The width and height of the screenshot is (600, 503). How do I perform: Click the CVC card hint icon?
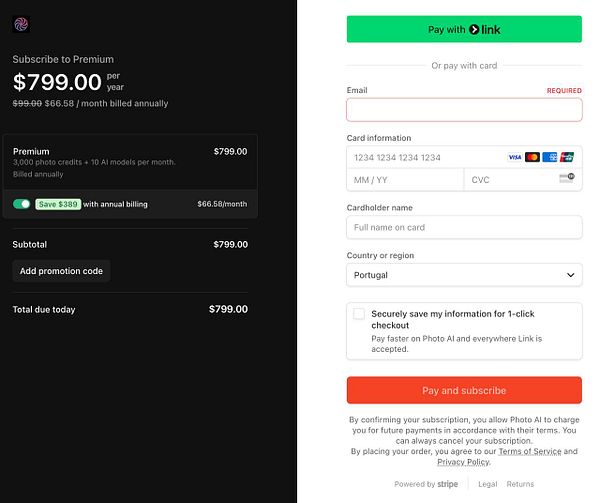coord(566,179)
